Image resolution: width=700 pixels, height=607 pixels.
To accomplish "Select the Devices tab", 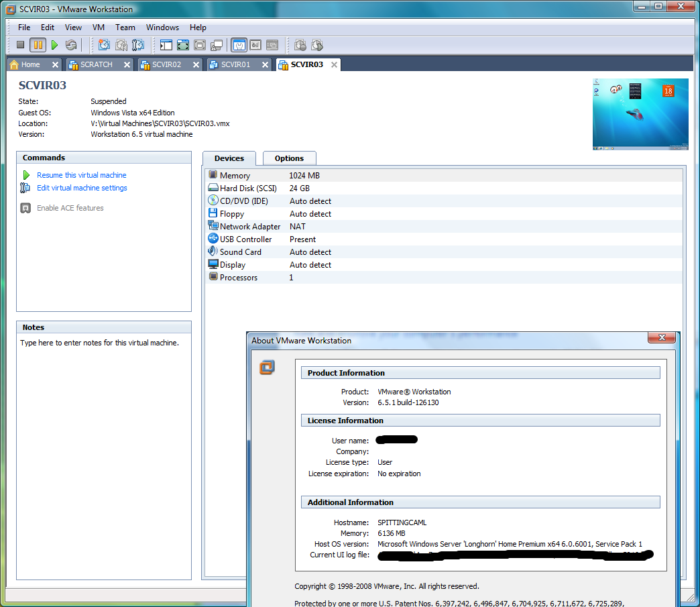I will point(229,158).
